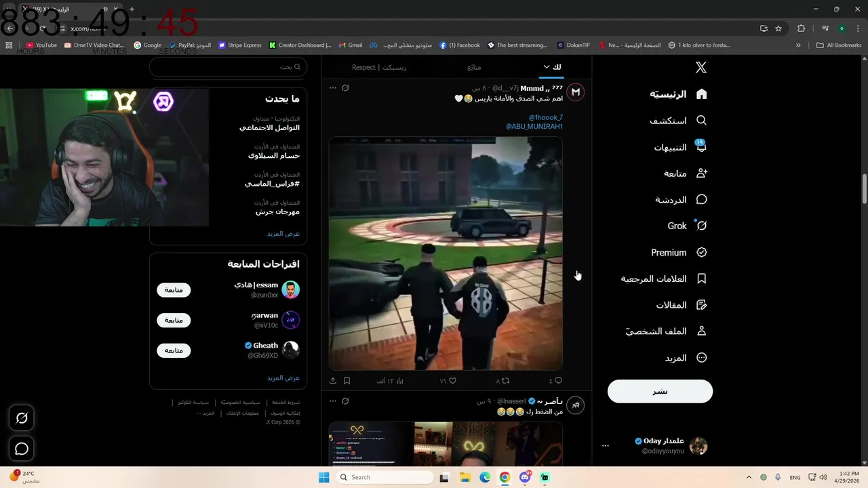Open Premium in the sidebar
868x488 pixels.
(x=679, y=252)
